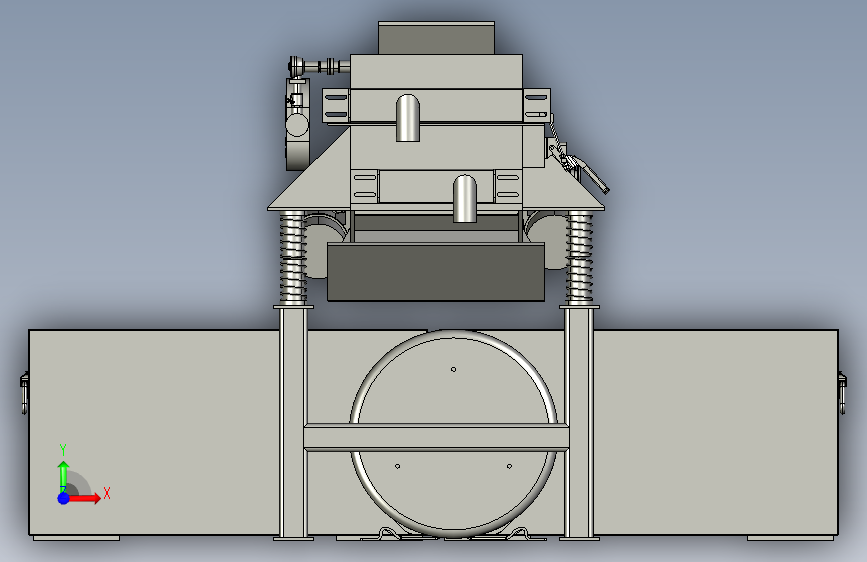Select the lower-right small hole inside ring
Image resolution: width=867 pixels, height=562 pixels.
[509, 466]
